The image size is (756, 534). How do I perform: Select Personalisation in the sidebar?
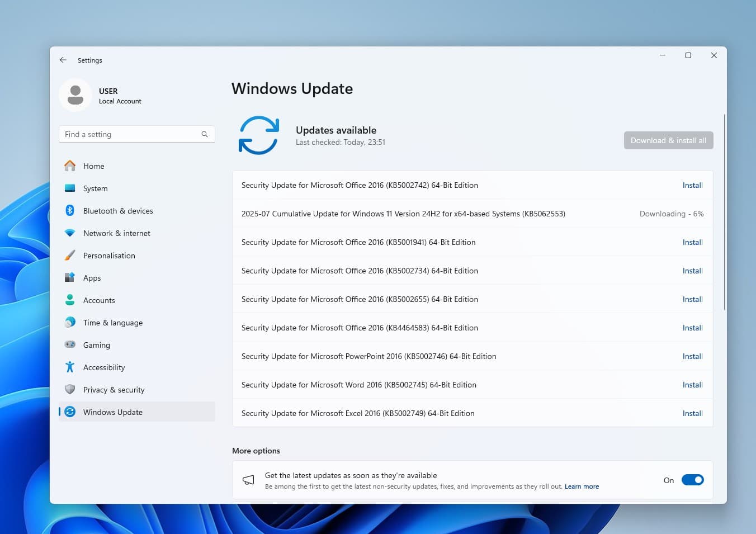point(137,256)
